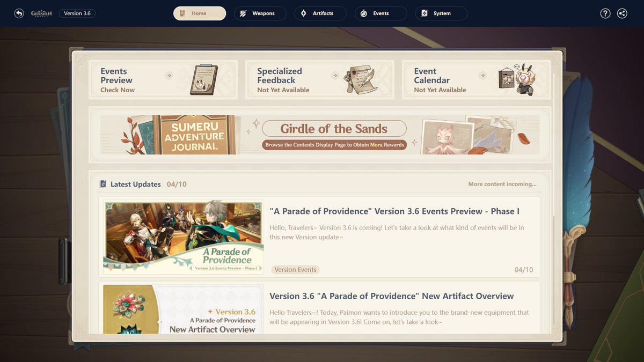
Task: Click the Events tab icon
Action: coord(364,13)
